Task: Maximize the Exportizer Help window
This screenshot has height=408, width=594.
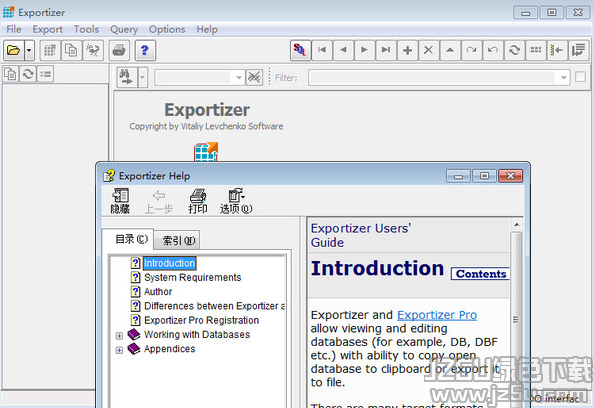Action: click(484, 176)
